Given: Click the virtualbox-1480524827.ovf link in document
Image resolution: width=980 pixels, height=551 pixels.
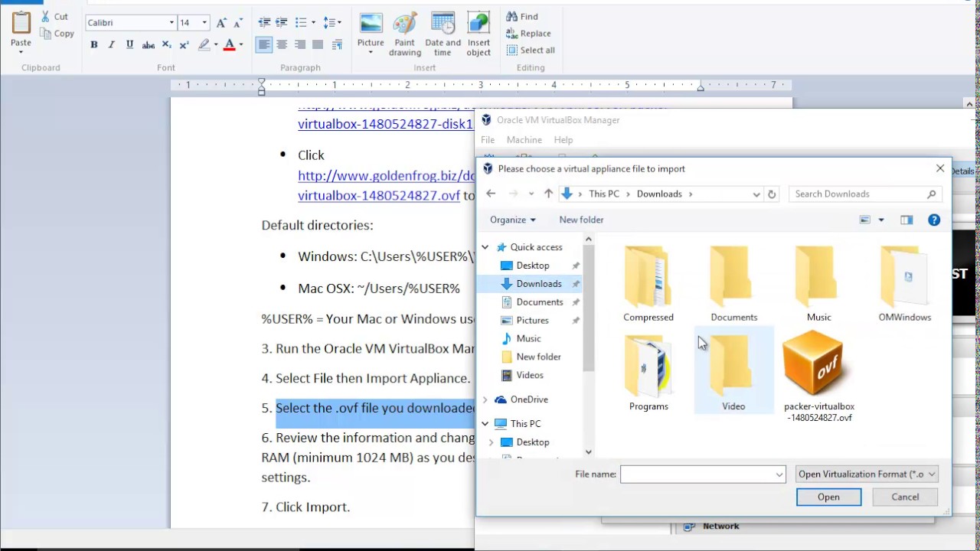Looking at the screenshot, I should click(x=379, y=195).
